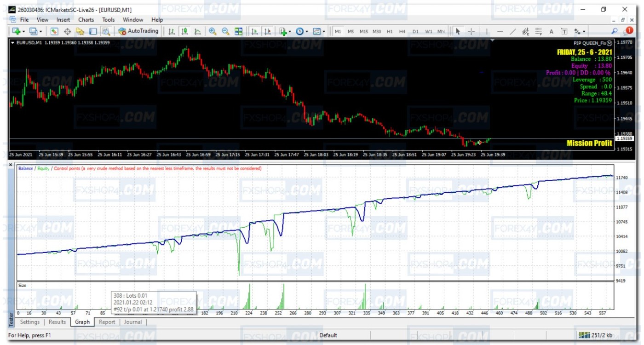Enable the H1 timeframe
This screenshot has width=644, height=345.
tap(390, 31)
